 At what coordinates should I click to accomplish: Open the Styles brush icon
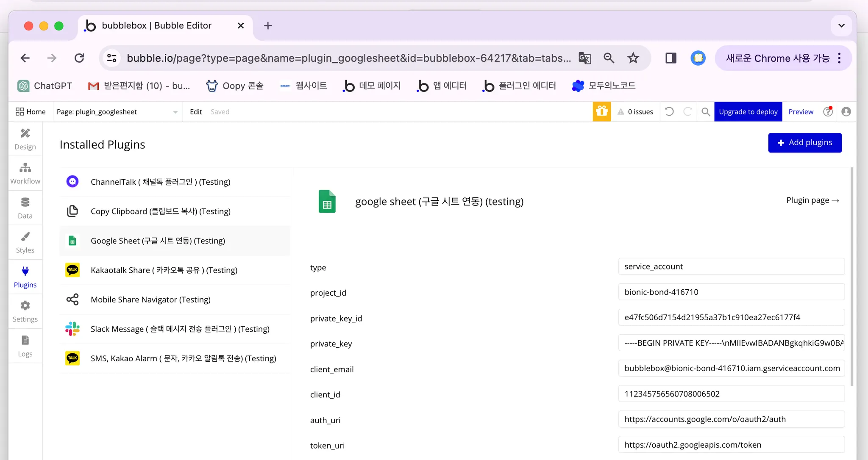click(x=25, y=237)
